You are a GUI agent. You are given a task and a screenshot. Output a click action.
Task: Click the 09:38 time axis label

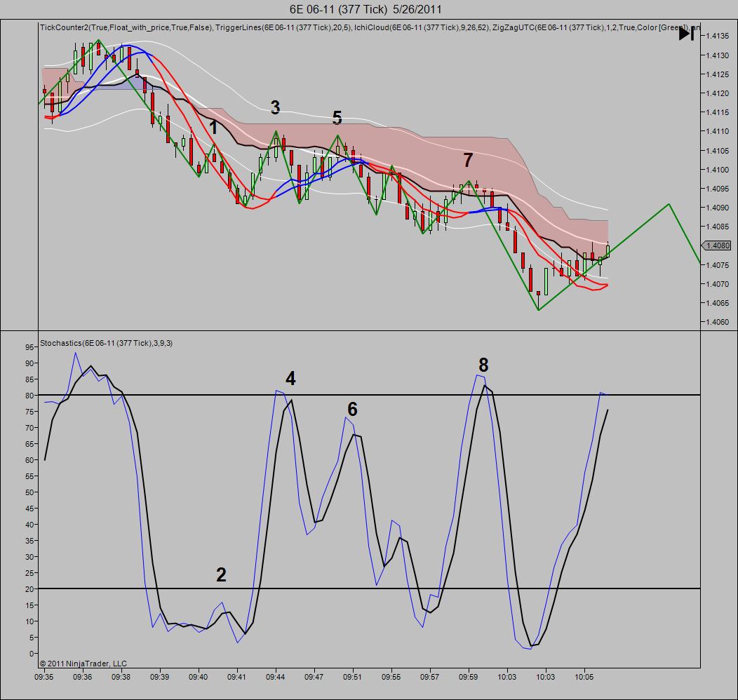pos(121,678)
